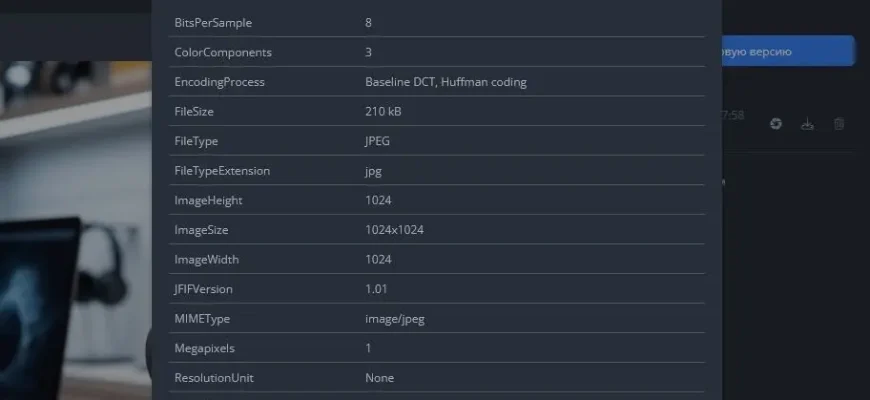870x400 pixels.
Task: Select the "210 kB" file size value
Action: 383,111
